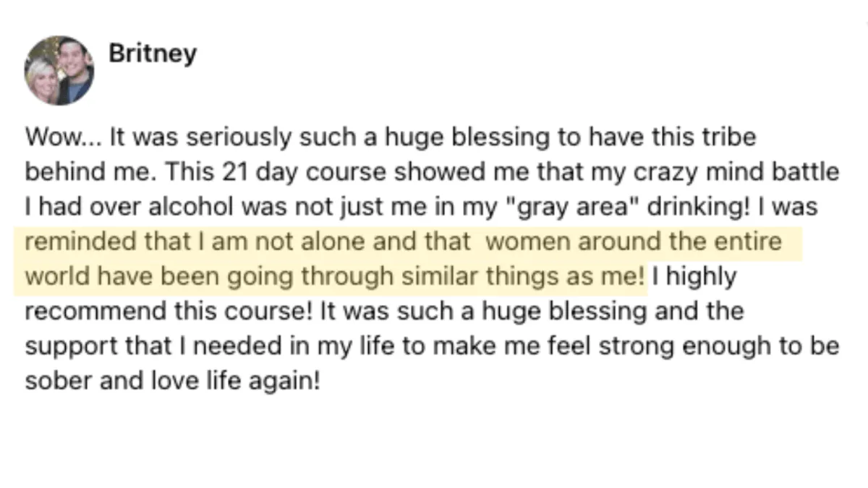Click the words "women around the entire"
The height and width of the screenshot is (488, 868).
(634, 241)
